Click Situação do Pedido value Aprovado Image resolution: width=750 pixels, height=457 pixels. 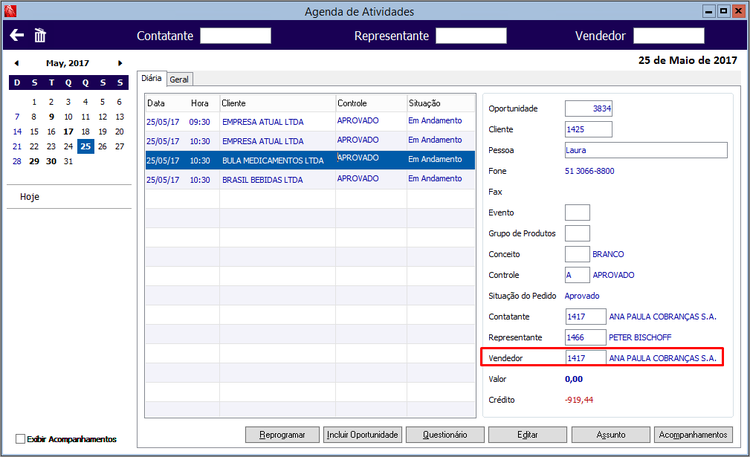(582, 296)
